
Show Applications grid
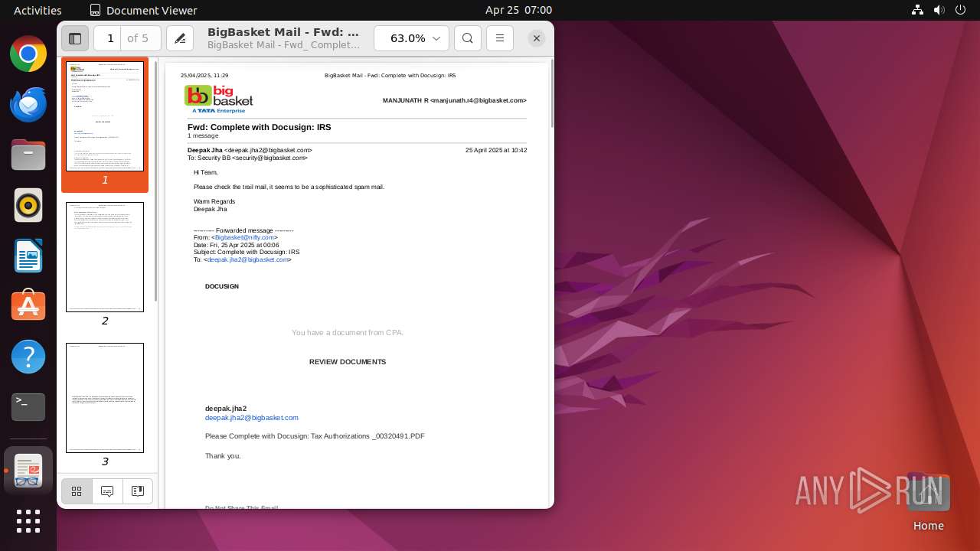coord(28,521)
